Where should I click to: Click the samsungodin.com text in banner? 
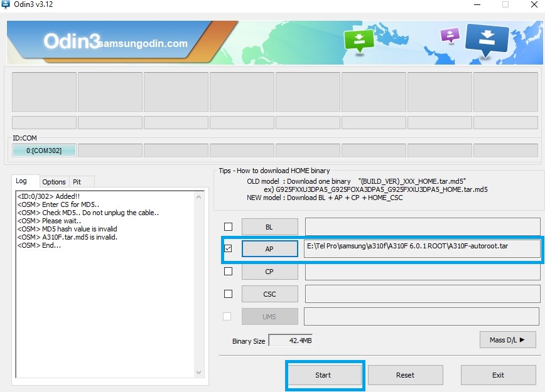[x=143, y=43]
